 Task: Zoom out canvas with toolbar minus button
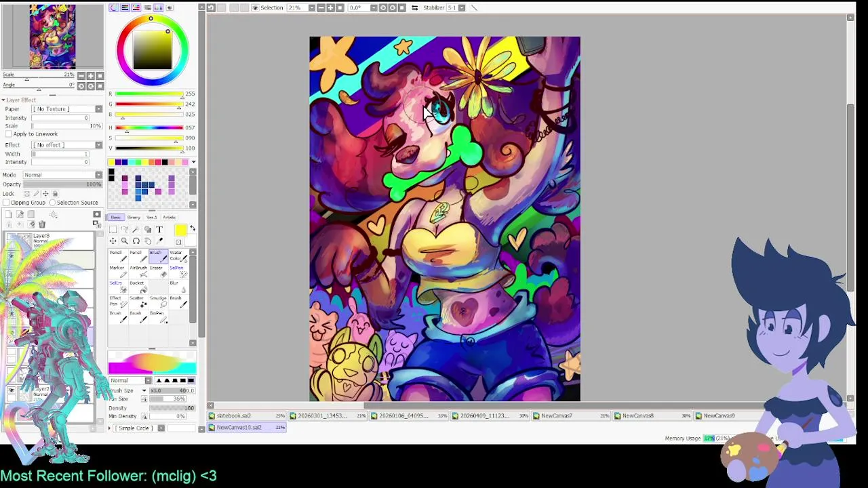tap(321, 7)
